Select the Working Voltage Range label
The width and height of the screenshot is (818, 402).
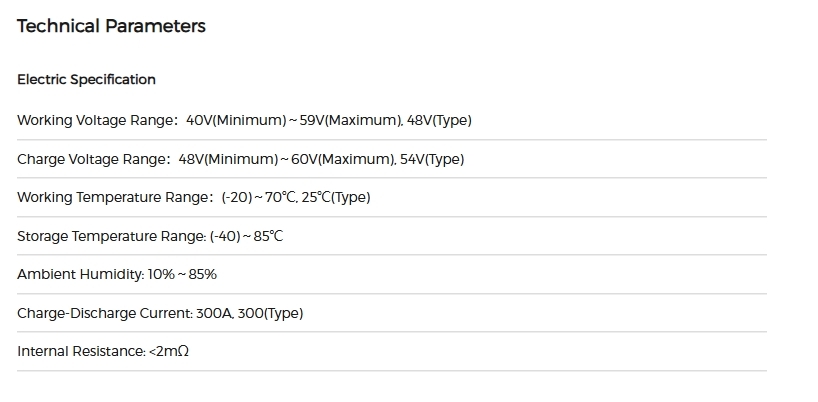click(97, 120)
